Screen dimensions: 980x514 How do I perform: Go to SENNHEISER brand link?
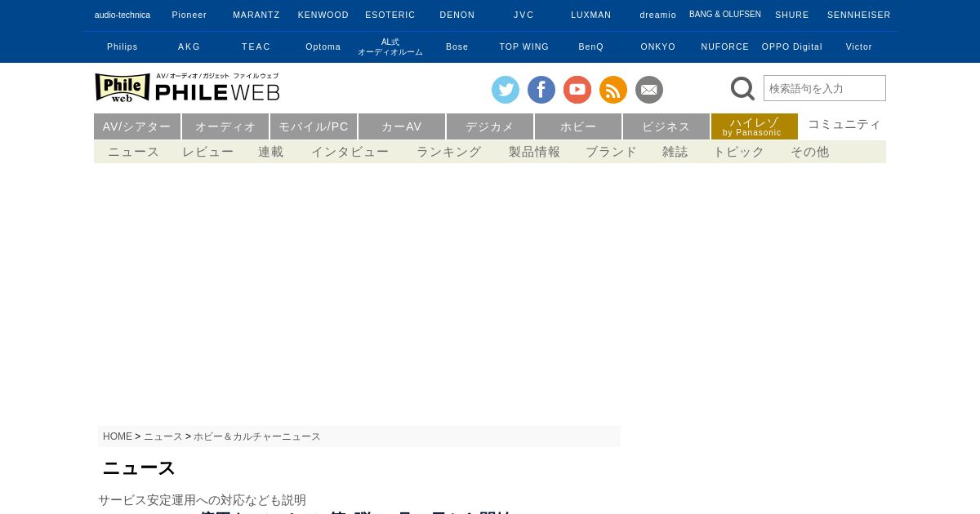[859, 15]
